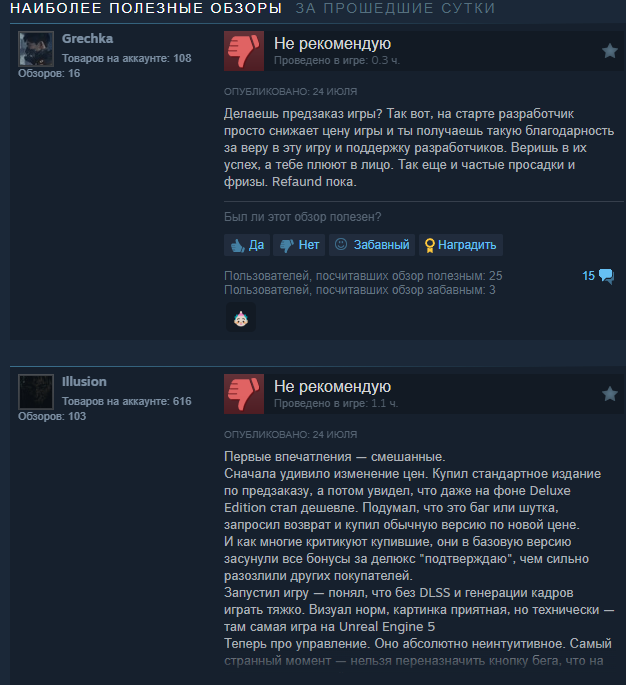Open Не рекомендую title of Illusion's review
Viewport: 626px width, 685px height.
click(x=332, y=386)
